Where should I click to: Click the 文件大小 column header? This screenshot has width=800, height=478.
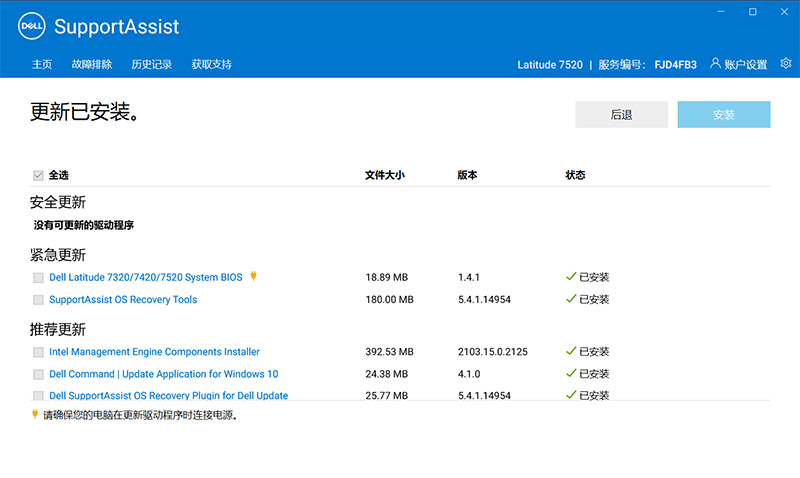(x=385, y=175)
